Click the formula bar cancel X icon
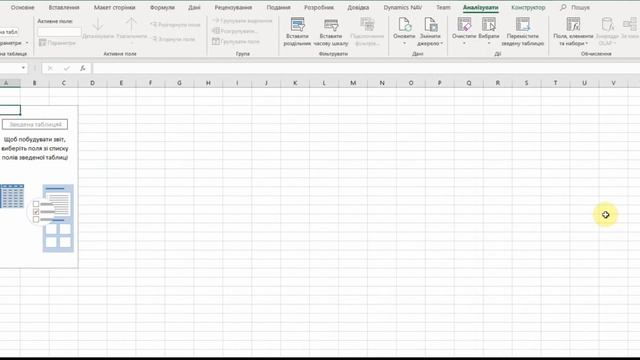640x360 pixels. [50, 68]
